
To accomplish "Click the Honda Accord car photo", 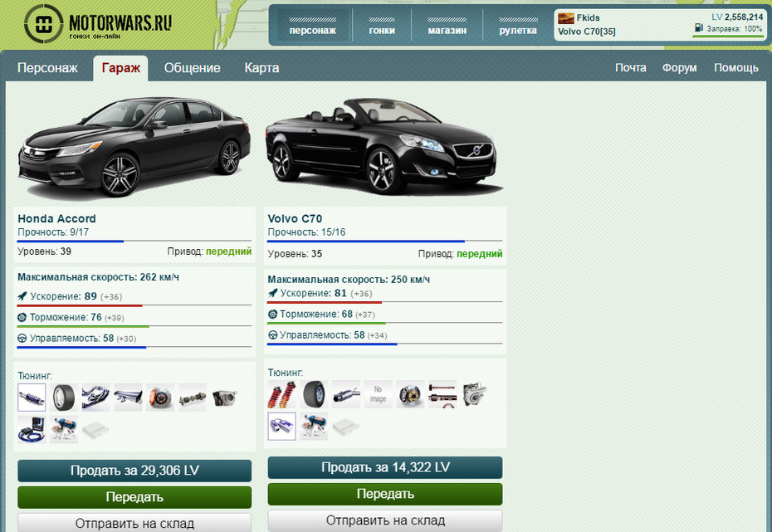I will (x=134, y=147).
